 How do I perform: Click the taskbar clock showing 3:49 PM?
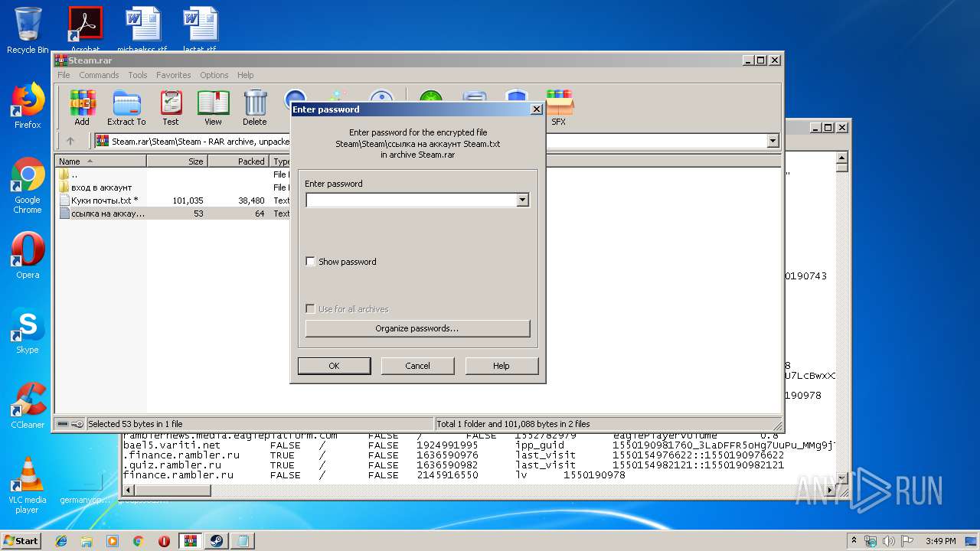(940, 541)
